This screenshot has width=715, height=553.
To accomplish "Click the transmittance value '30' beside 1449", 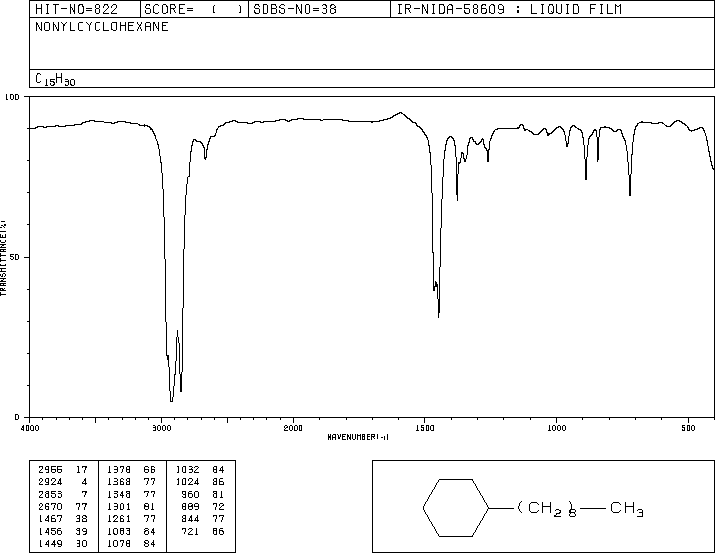I will click(82, 543).
